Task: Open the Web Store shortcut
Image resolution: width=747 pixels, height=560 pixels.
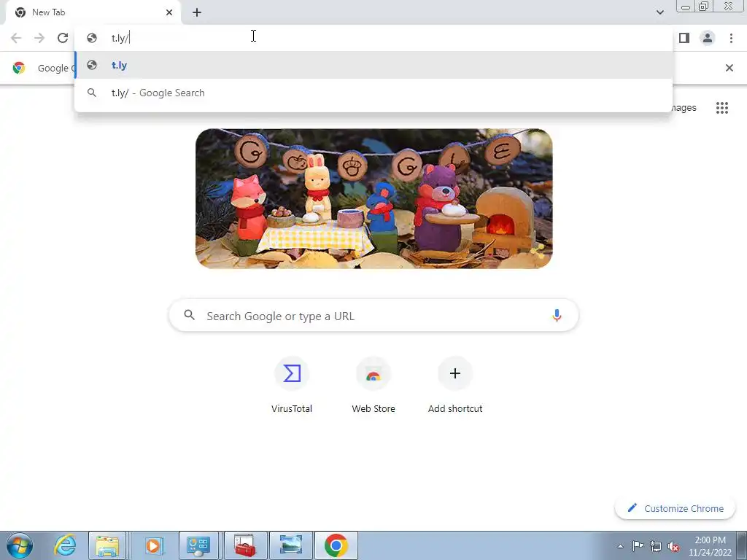Action: click(x=373, y=386)
